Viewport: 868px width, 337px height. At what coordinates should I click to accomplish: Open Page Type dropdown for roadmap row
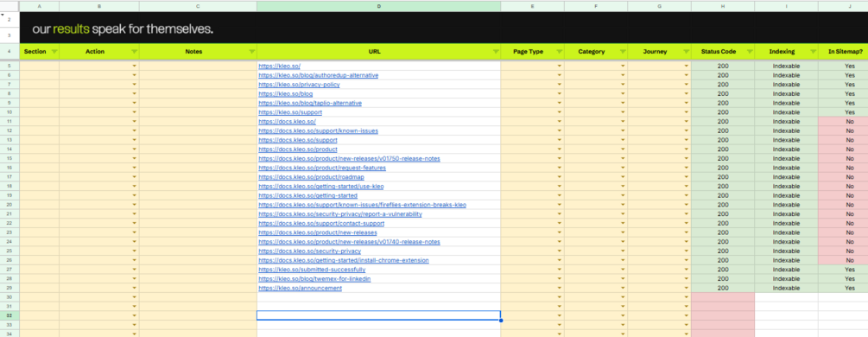click(559, 177)
